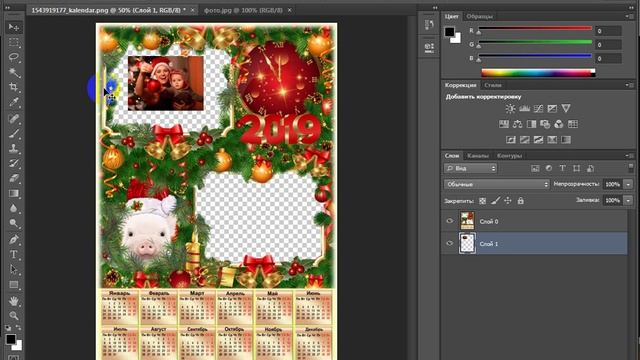Select the Horizontal Type tool
The width and height of the screenshot is (640, 360).
pyautogui.click(x=14, y=254)
